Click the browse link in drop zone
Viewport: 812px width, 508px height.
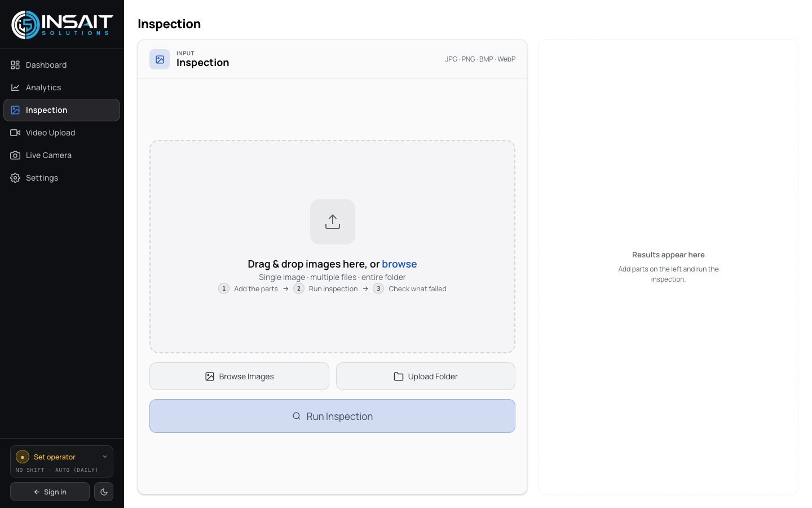click(x=399, y=264)
